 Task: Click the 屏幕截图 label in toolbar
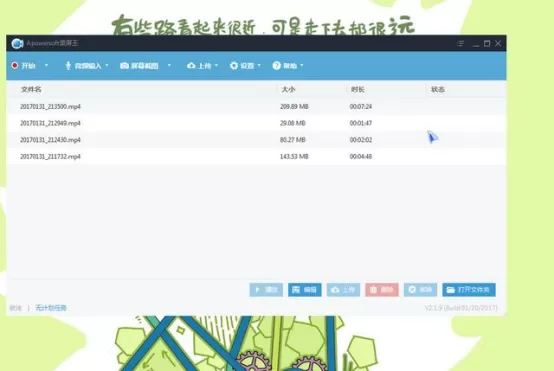click(x=145, y=66)
